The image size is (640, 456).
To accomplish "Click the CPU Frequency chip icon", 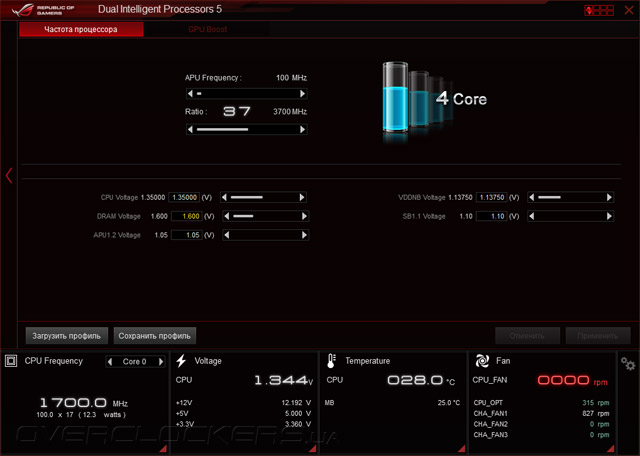I will 11,361.
